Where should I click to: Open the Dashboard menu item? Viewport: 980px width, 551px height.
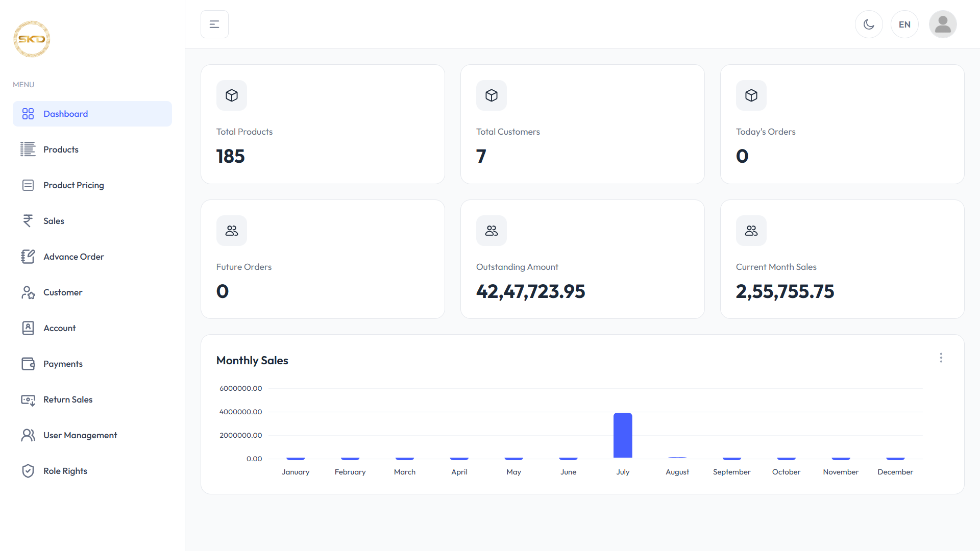coord(92,114)
